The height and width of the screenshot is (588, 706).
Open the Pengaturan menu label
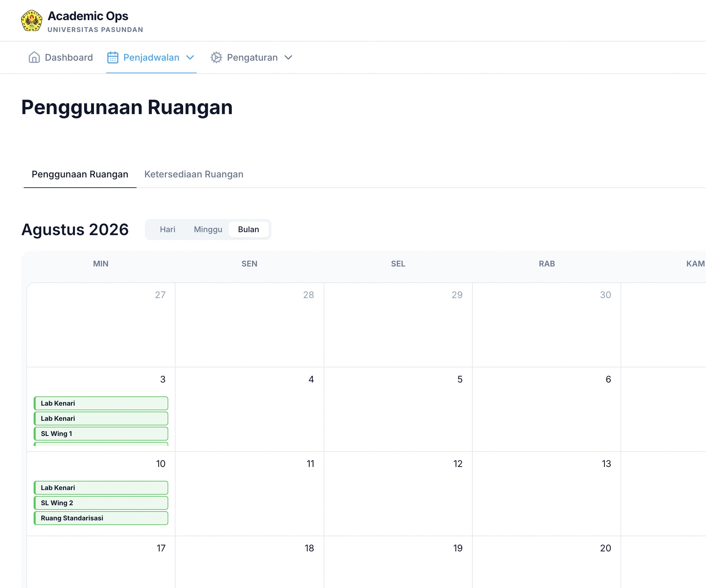(x=252, y=57)
